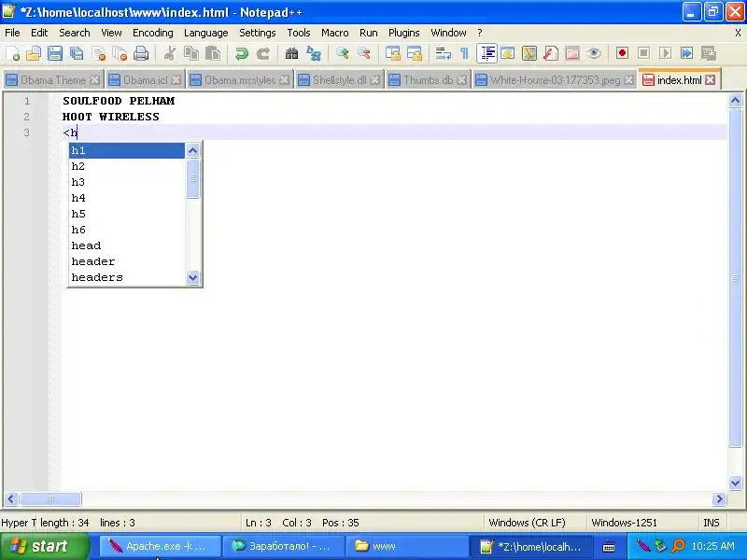Viewport: 747px width, 560px height.
Task: Open the File menu
Action: (x=12, y=33)
